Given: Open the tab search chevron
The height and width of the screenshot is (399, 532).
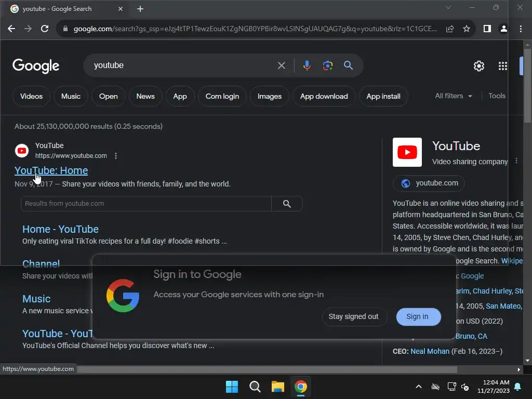Looking at the screenshot, I should pos(448,7).
